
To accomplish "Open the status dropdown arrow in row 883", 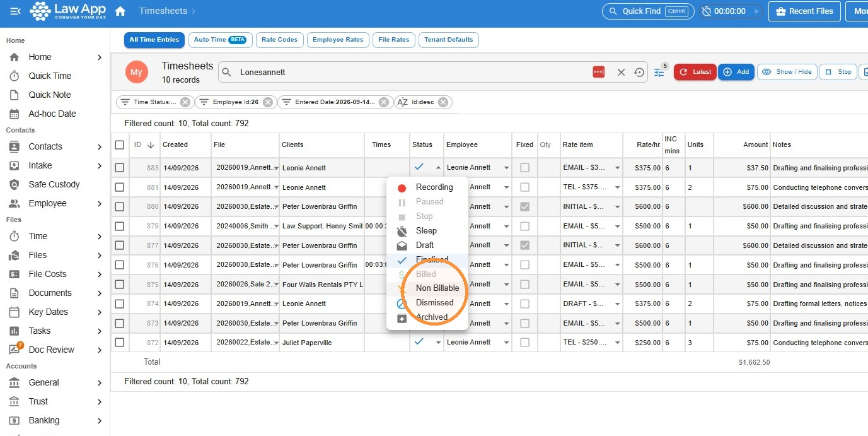I will 438,168.
